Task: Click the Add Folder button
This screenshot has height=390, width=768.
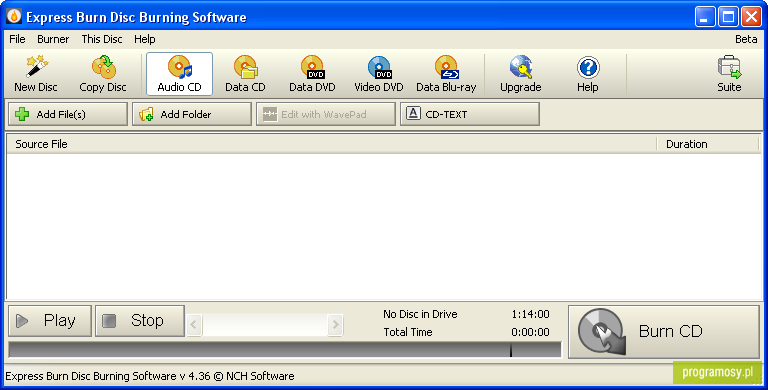Action: [192, 114]
